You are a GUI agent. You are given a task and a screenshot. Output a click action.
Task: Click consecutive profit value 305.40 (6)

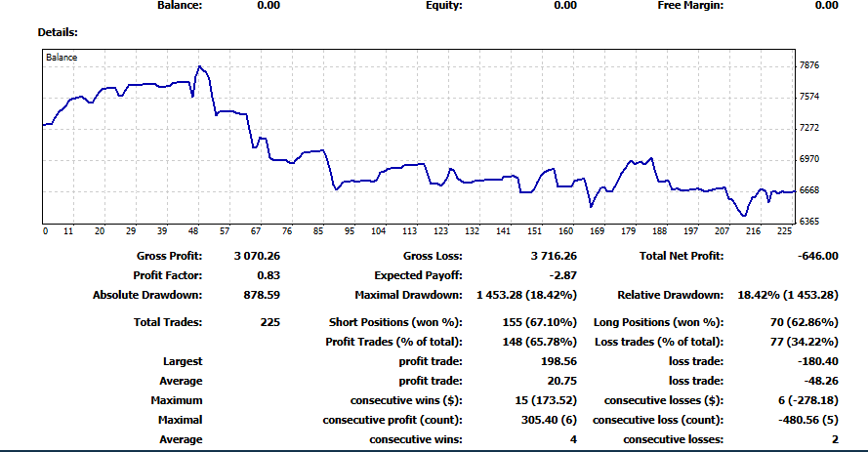[549, 420]
